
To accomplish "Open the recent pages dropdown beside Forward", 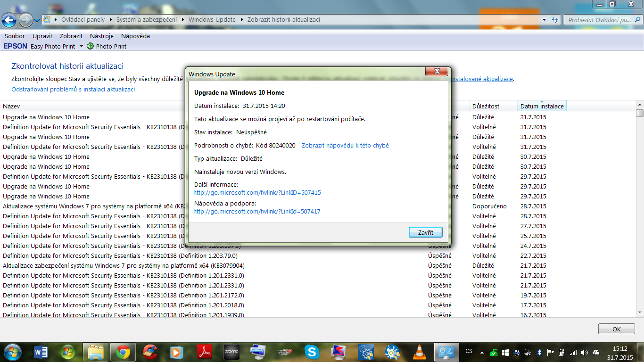I will pyautogui.click(x=37, y=20).
